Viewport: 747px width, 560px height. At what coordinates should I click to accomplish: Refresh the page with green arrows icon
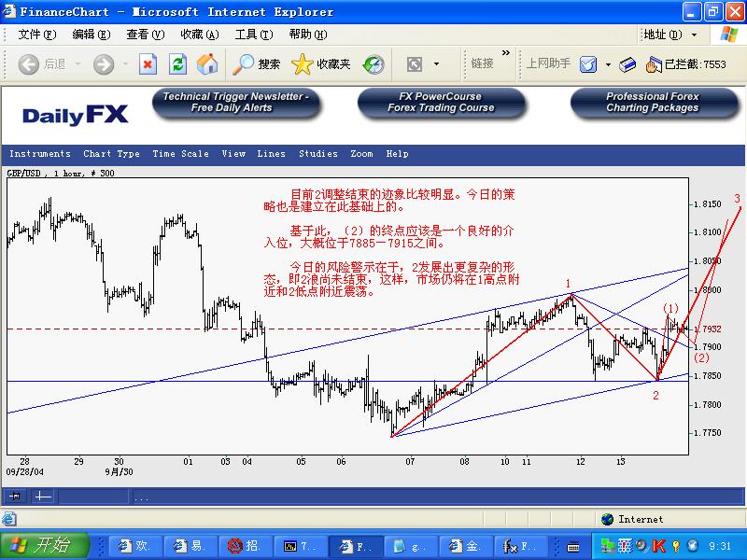click(177, 64)
